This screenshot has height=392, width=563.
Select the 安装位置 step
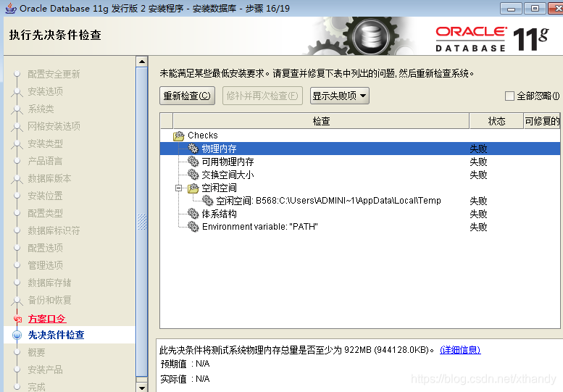[45, 196]
